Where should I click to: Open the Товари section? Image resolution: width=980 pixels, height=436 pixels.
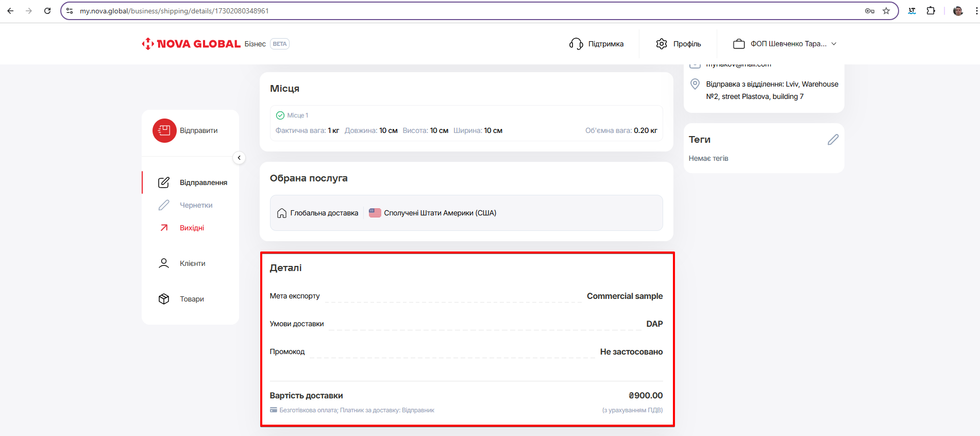coord(192,299)
